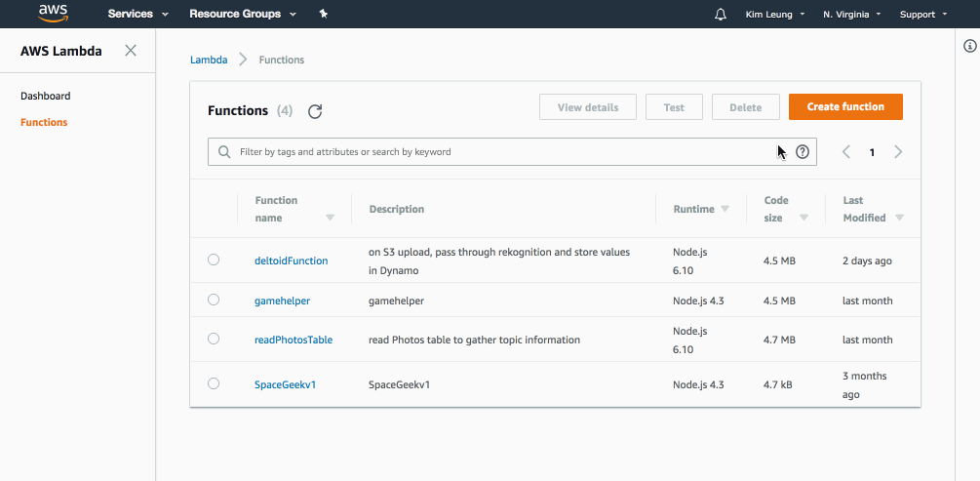Click the SpaceGeekv1 description cell
Screen dimensions: 980x481
[400, 384]
